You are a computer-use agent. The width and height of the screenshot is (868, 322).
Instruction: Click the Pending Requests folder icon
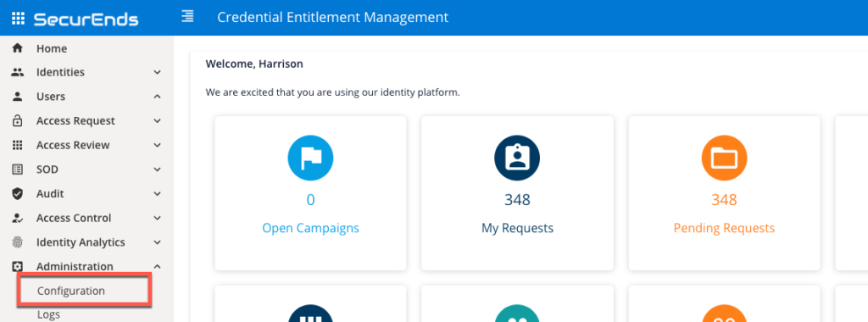724,158
